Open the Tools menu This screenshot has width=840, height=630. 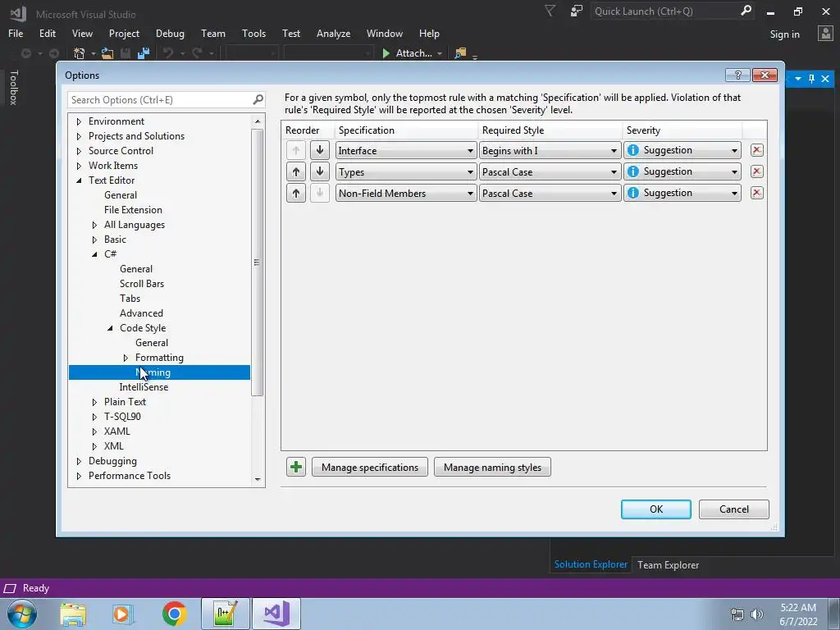253,33
